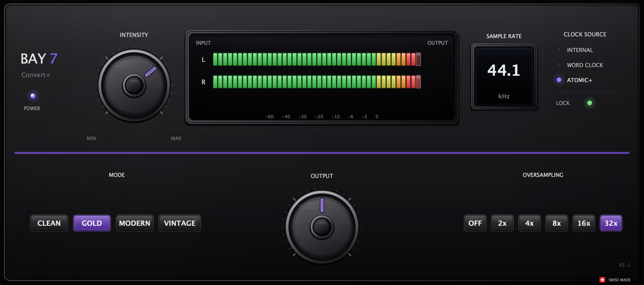Toggle the POWER button
The image size is (644, 285).
pos(33,96)
